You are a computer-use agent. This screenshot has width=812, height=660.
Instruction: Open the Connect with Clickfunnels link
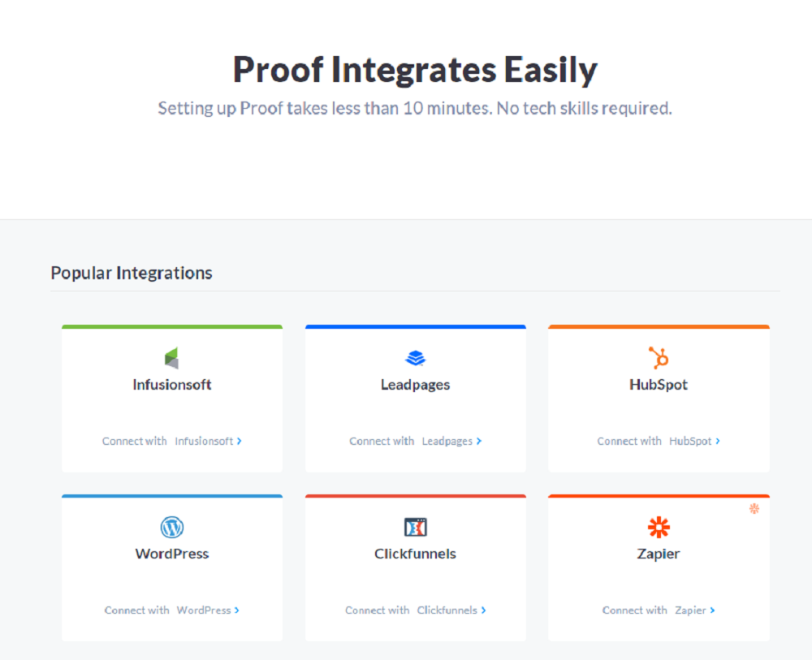click(415, 610)
